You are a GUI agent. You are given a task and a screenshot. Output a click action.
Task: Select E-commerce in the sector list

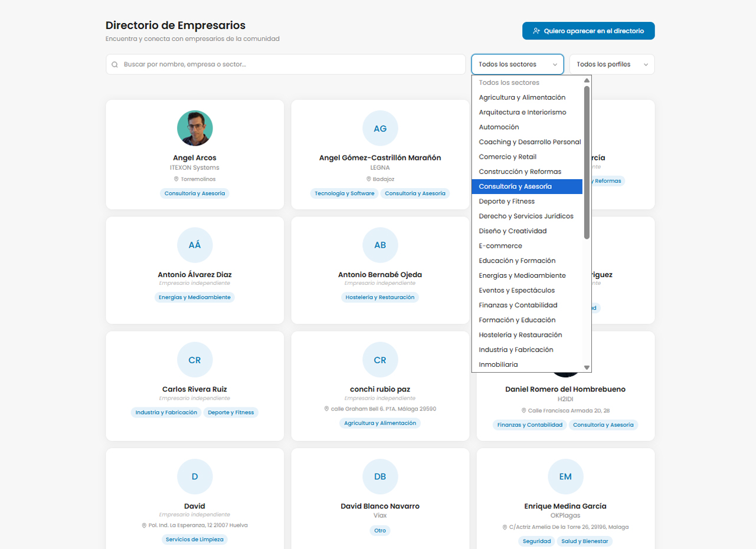500,246
